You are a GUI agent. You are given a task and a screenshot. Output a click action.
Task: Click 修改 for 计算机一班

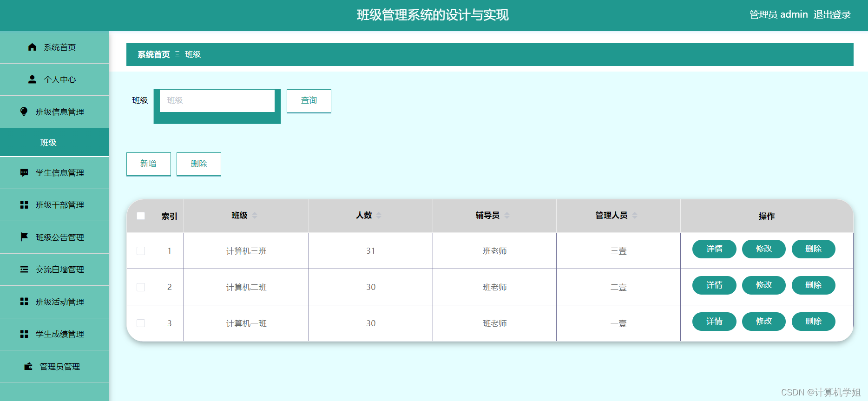click(764, 322)
